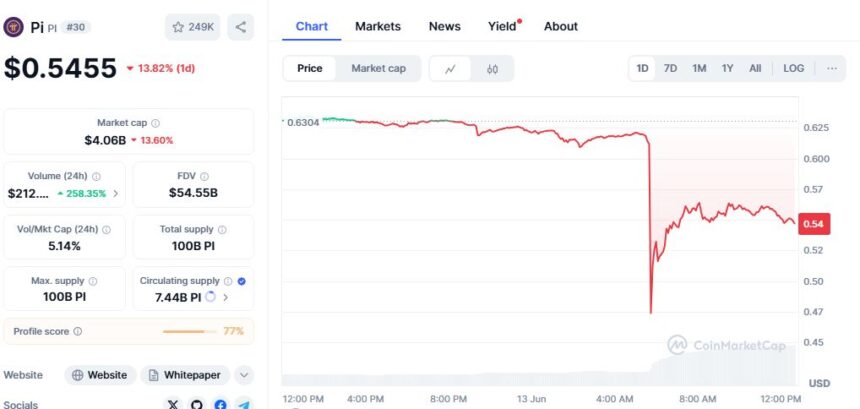Viewport: 860px width, 409px height.
Task: Open the News tab
Action: (444, 26)
